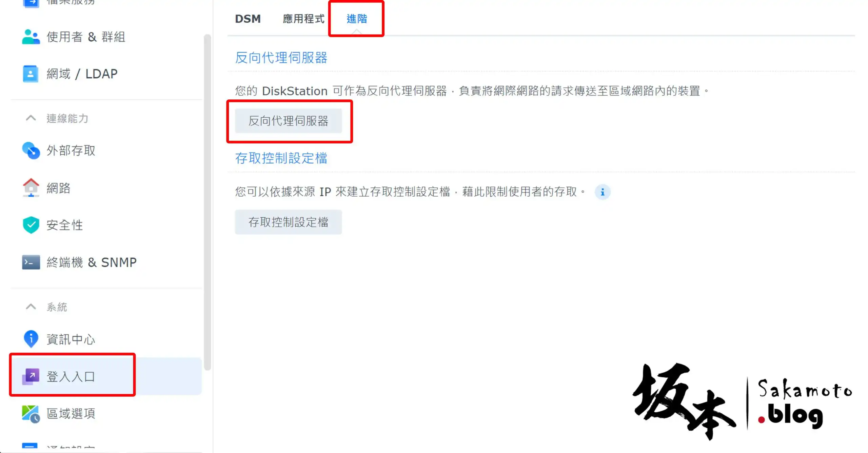The width and height of the screenshot is (868, 453).
Task: Select the 登入入口 portal icon
Action: click(31, 376)
